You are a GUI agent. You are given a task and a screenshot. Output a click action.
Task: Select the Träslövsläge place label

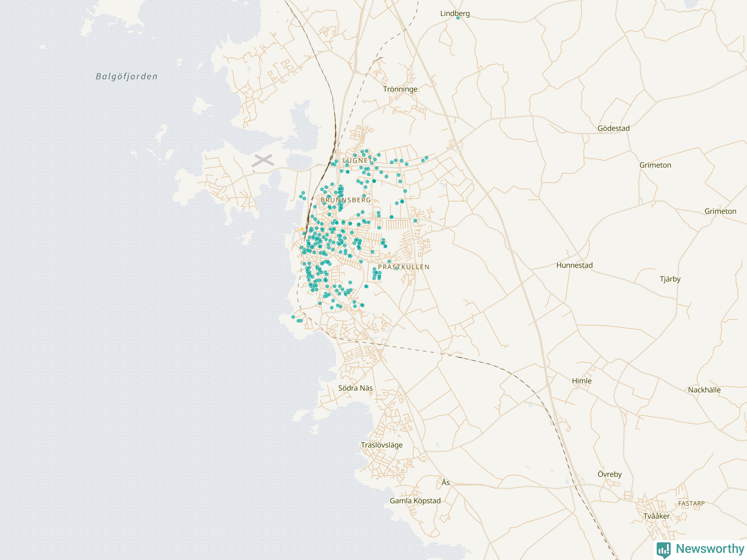click(x=382, y=445)
